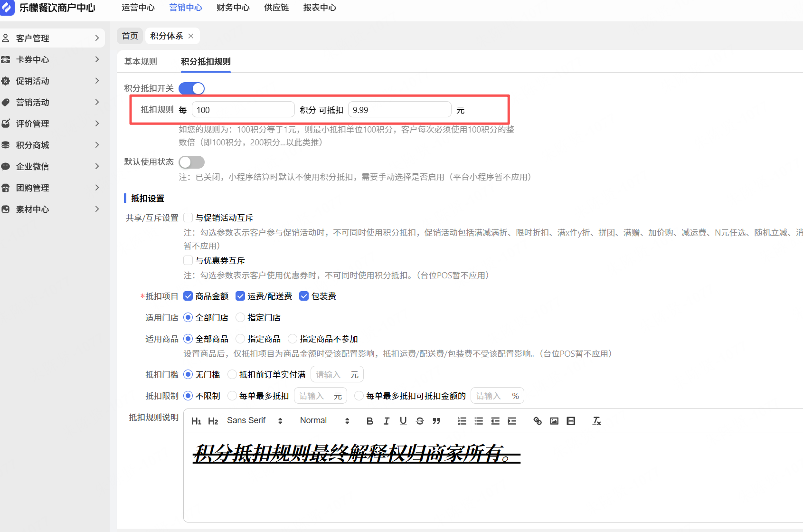The width and height of the screenshot is (803, 532).
Task: Clear text formatting in editor
Action: coord(597,421)
